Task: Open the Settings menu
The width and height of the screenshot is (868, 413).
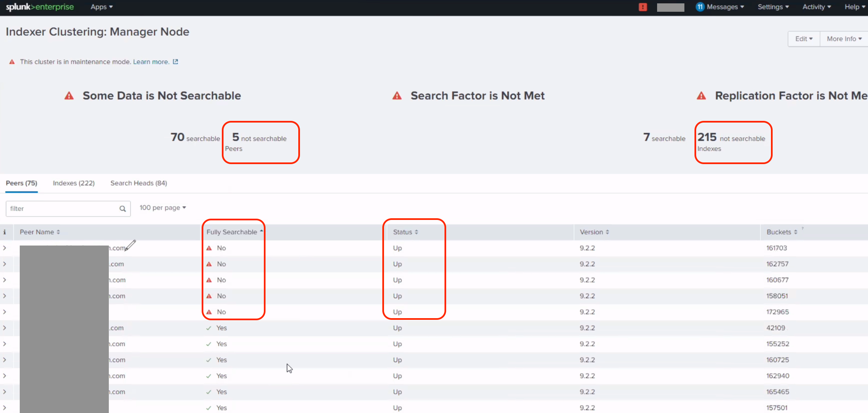Action: coord(773,7)
